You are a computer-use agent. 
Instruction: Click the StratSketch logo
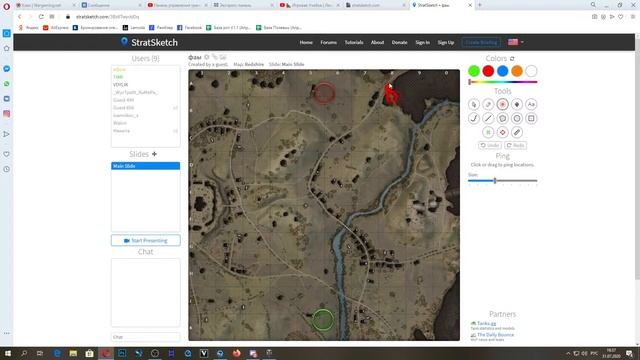point(149,42)
